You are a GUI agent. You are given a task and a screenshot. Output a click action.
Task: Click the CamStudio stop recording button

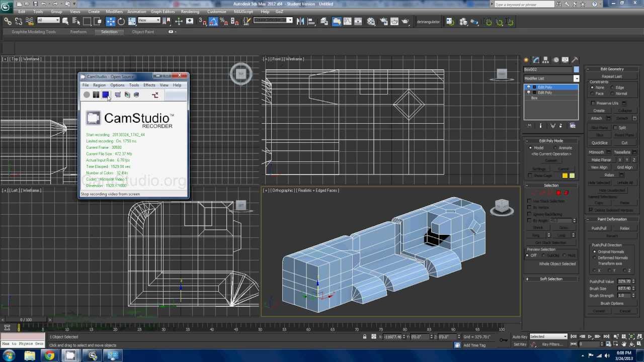pyautogui.click(x=106, y=95)
